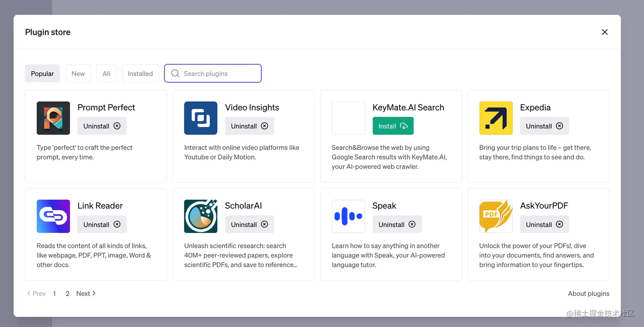644x327 pixels.
Task: Uninstall the Link Reader plugin
Action: point(102,224)
